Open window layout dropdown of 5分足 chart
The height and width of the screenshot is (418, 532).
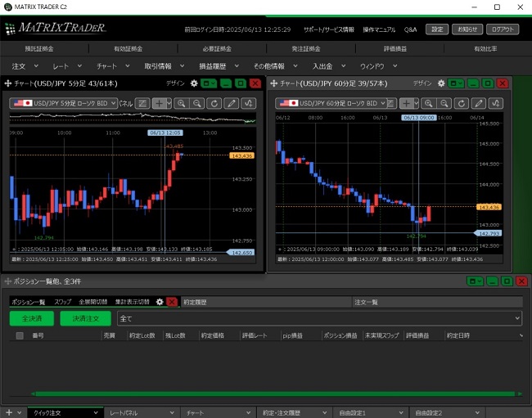[x=209, y=83]
